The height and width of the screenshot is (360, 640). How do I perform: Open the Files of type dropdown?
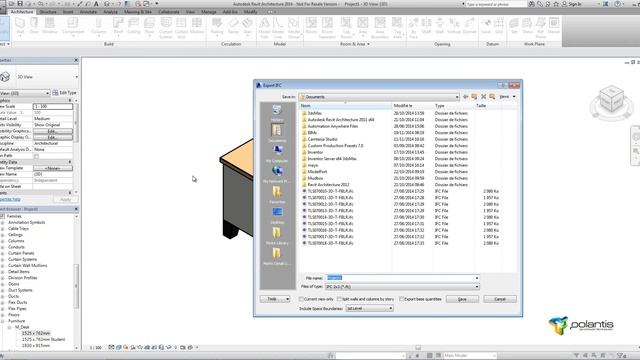click(x=476, y=287)
